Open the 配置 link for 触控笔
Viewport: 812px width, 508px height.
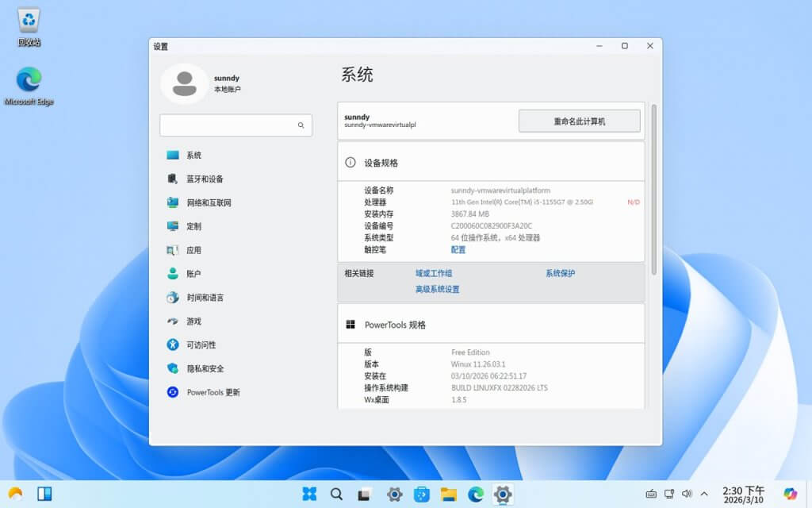click(458, 249)
